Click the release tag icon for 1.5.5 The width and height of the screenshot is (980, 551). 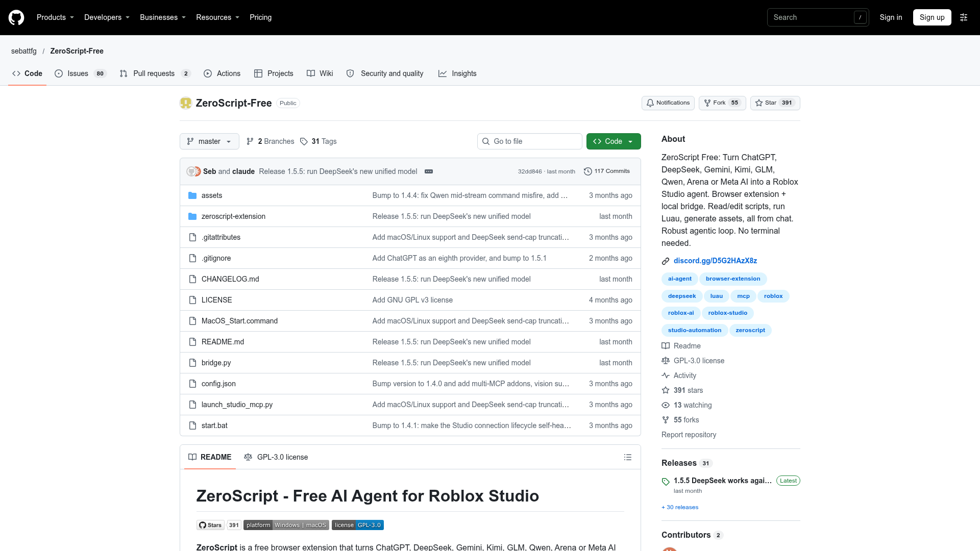(x=666, y=482)
